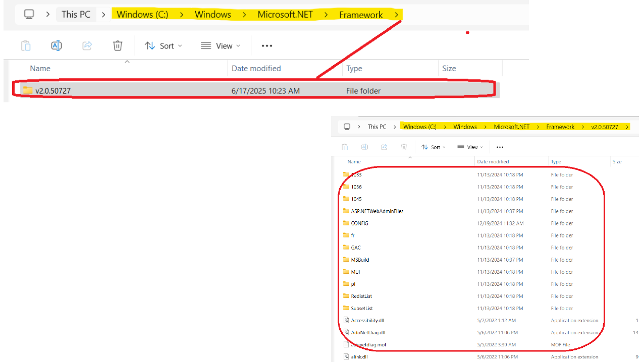644x362 pixels.
Task: Select the 1045 folder
Action: [x=356, y=199]
